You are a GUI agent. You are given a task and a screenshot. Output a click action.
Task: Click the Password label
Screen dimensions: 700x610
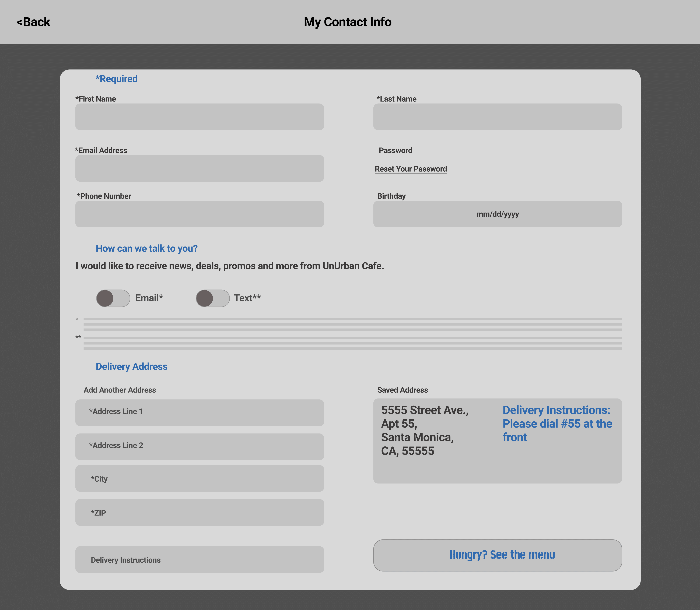pyautogui.click(x=395, y=150)
